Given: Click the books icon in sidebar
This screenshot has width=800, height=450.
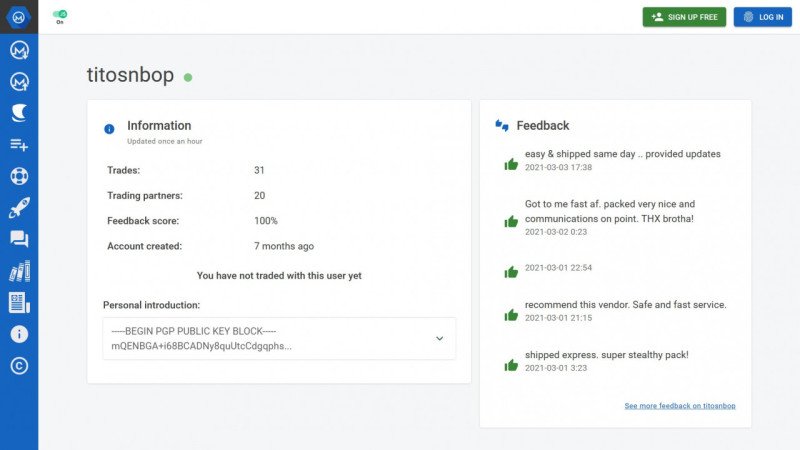Looking at the screenshot, I should point(18,271).
